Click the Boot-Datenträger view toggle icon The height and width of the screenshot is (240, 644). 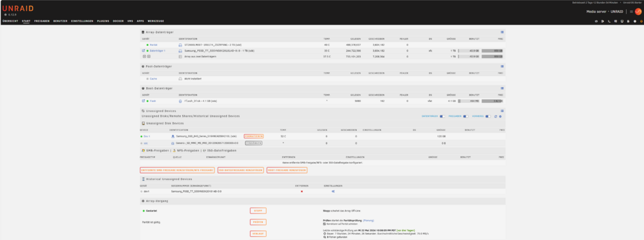502,88
